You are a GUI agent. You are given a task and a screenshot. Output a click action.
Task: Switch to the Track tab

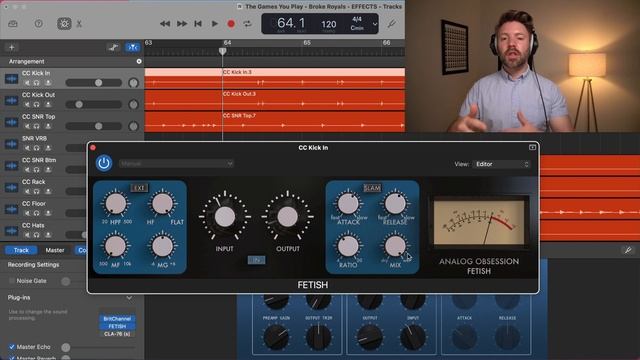[x=21, y=250]
